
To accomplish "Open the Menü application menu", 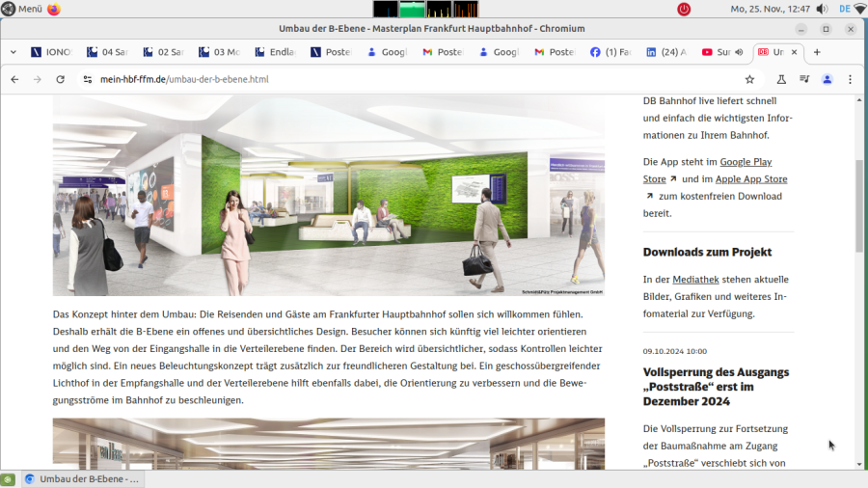I will tap(22, 9).
